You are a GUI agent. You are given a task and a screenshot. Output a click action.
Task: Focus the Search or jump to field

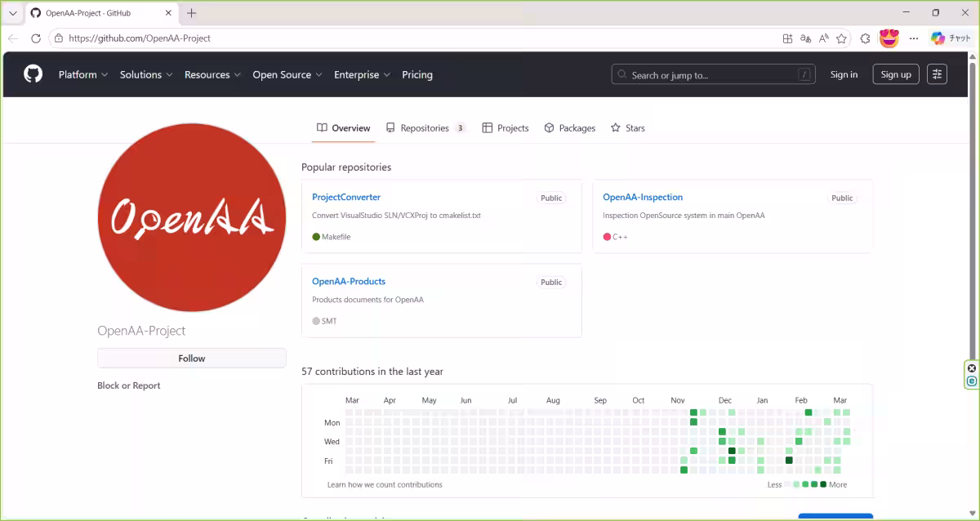coord(712,74)
